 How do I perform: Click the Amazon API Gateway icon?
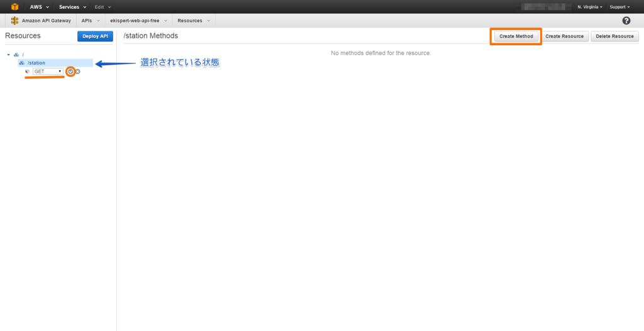coord(15,21)
